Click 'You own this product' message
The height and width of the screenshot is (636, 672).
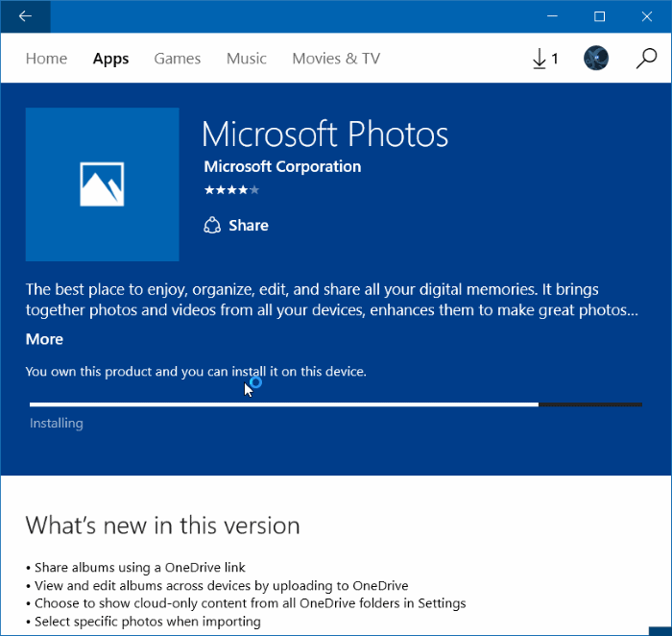coord(196,372)
